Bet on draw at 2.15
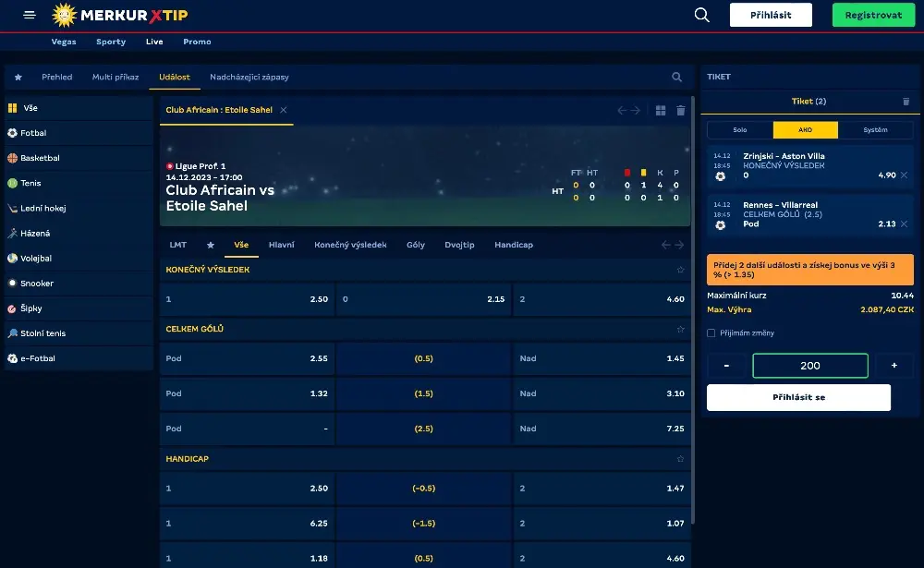924x568 pixels. (x=424, y=299)
